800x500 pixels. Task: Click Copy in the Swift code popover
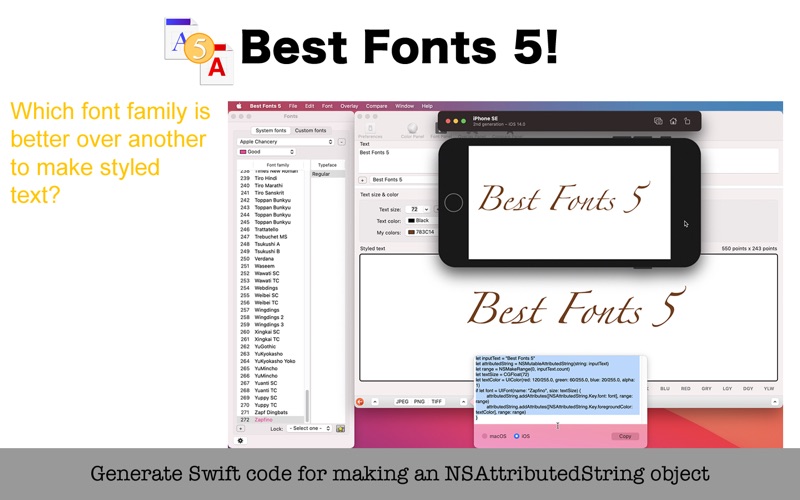point(625,436)
